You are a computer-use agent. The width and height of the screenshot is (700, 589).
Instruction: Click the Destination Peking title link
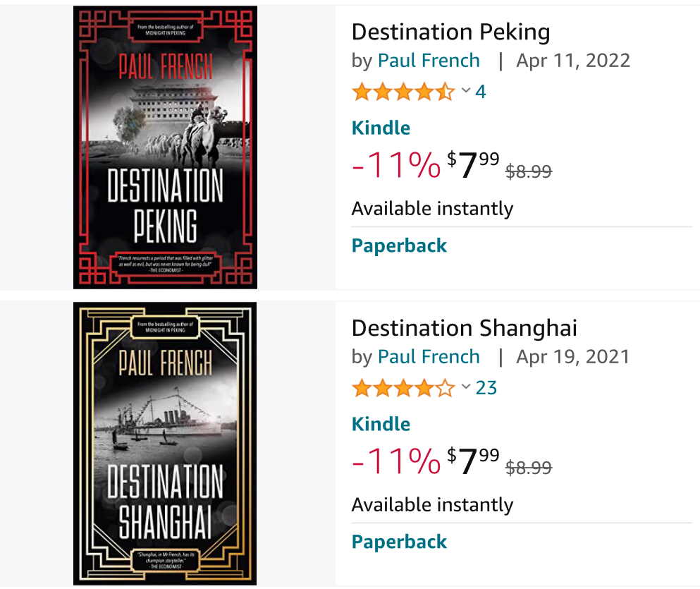pyautogui.click(x=450, y=32)
